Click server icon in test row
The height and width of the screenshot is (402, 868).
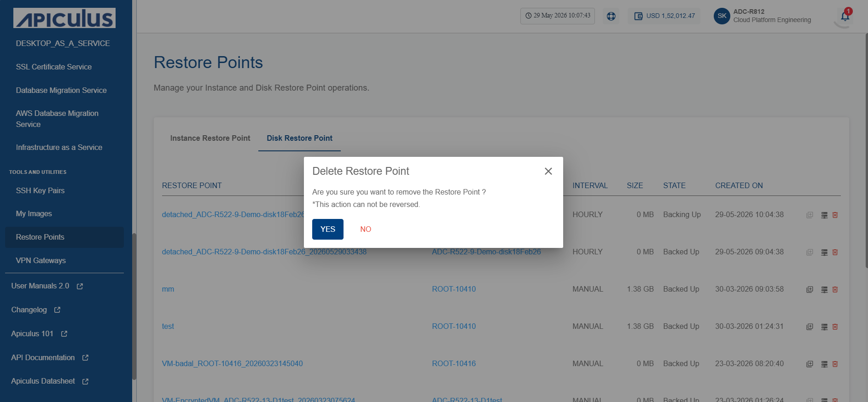[824, 327]
